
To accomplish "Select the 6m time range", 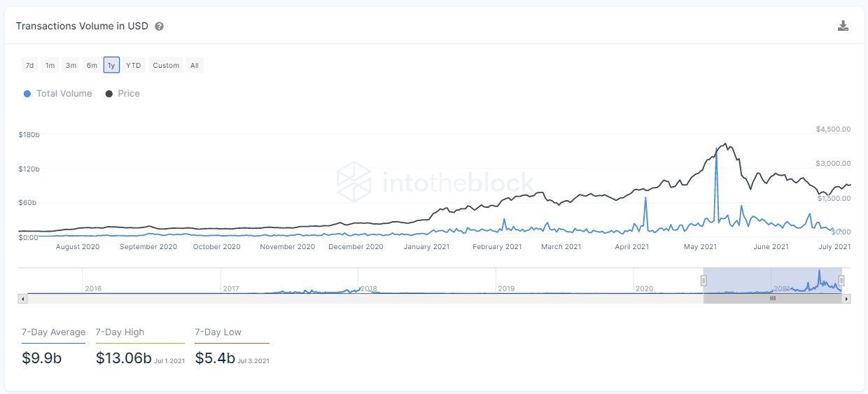I will [x=92, y=65].
